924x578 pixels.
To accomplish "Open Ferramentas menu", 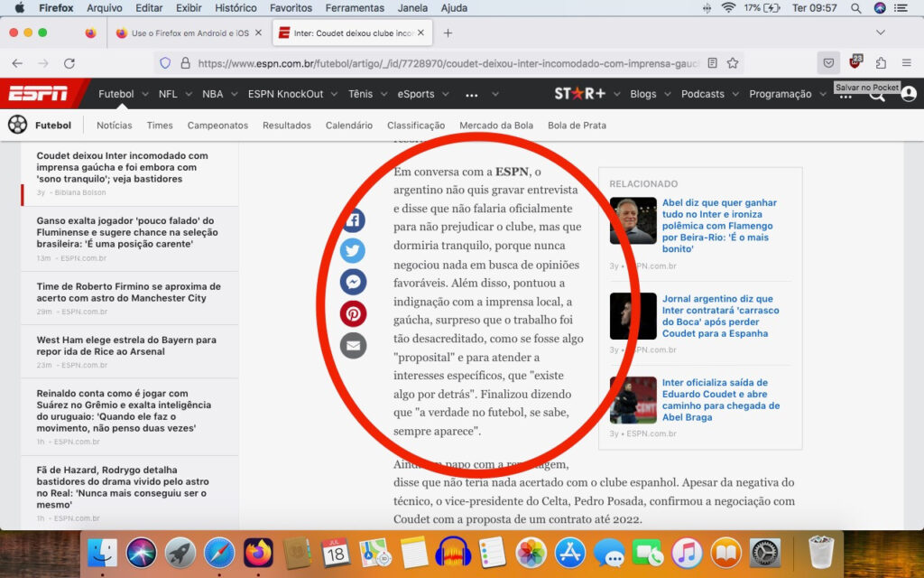I will 354,8.
